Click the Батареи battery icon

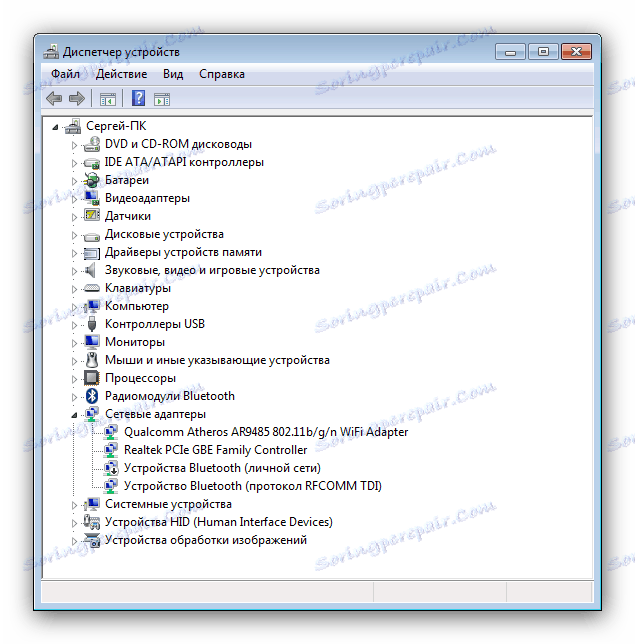91,180
